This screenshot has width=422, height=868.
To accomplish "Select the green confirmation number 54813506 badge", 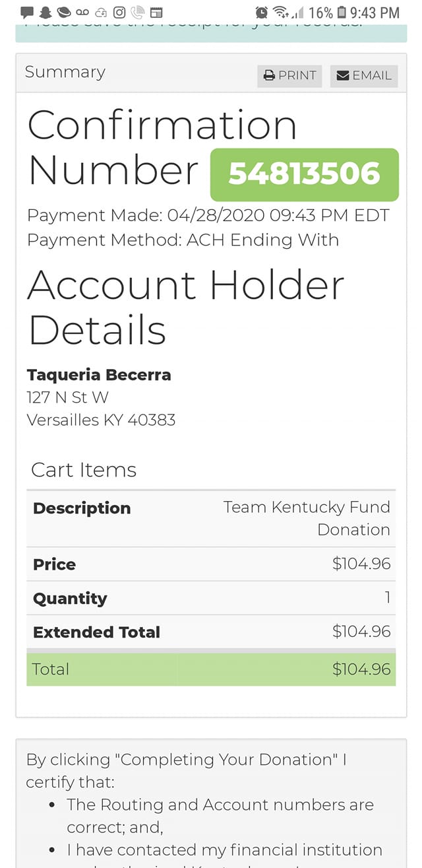I will 305,174.
